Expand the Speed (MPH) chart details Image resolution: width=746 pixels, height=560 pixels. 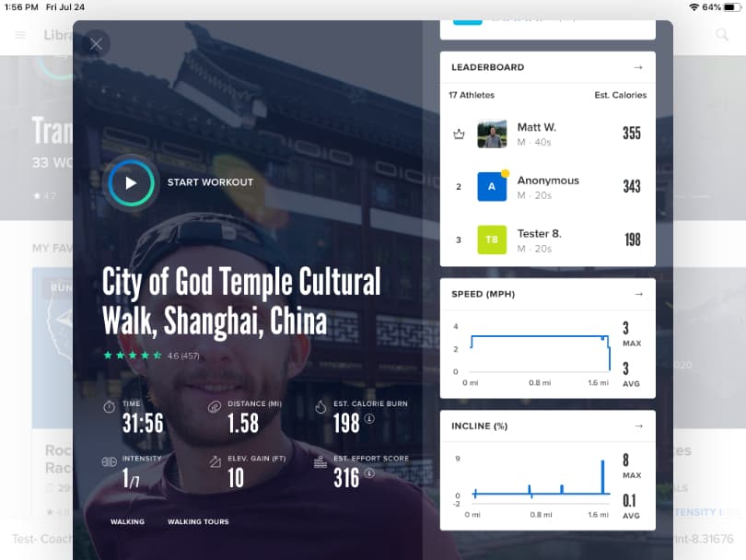pos(639,293)
